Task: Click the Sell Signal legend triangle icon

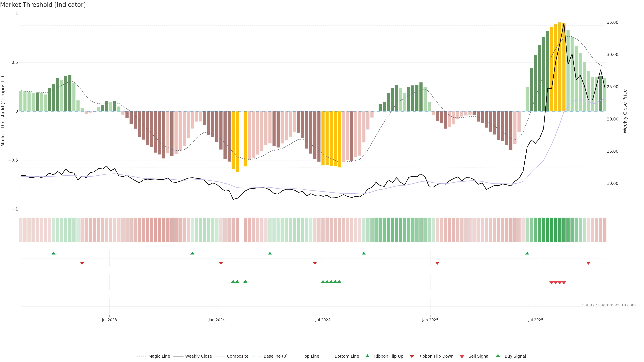Action: tap(462, 356)
